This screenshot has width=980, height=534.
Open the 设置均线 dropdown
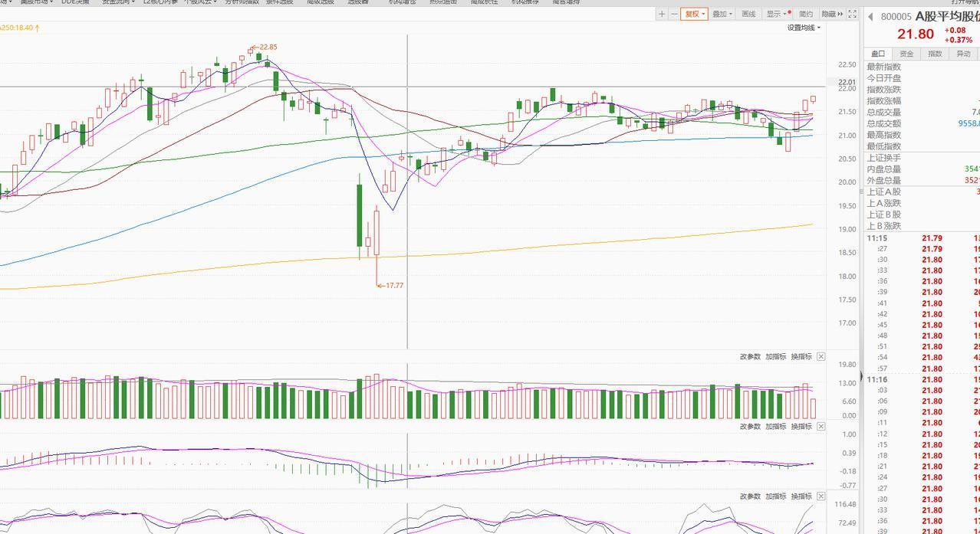804,28
